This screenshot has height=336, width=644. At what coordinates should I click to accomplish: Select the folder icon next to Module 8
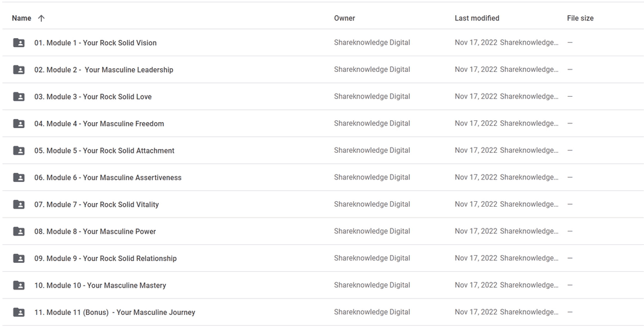click(x=19, y=231)
